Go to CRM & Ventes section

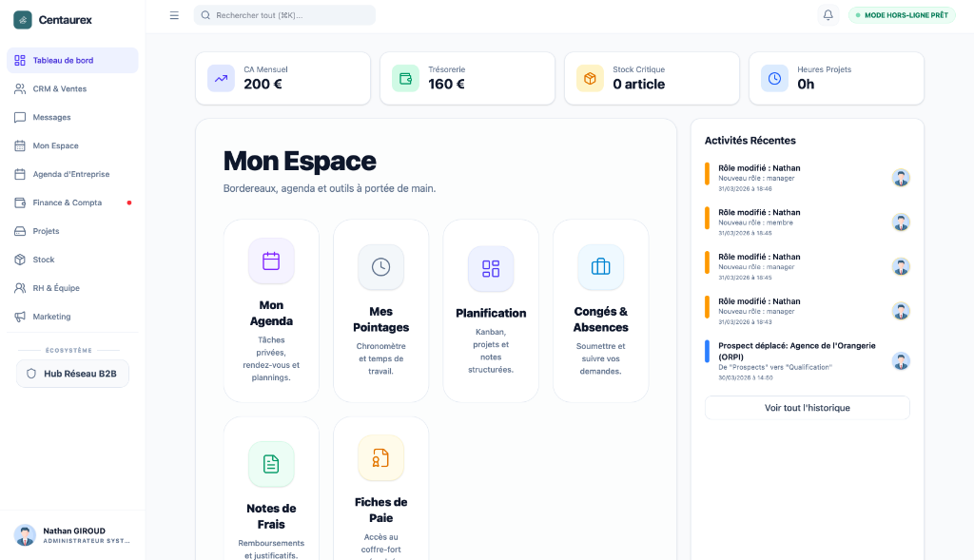pyautogui.click(x=72, y=88)
